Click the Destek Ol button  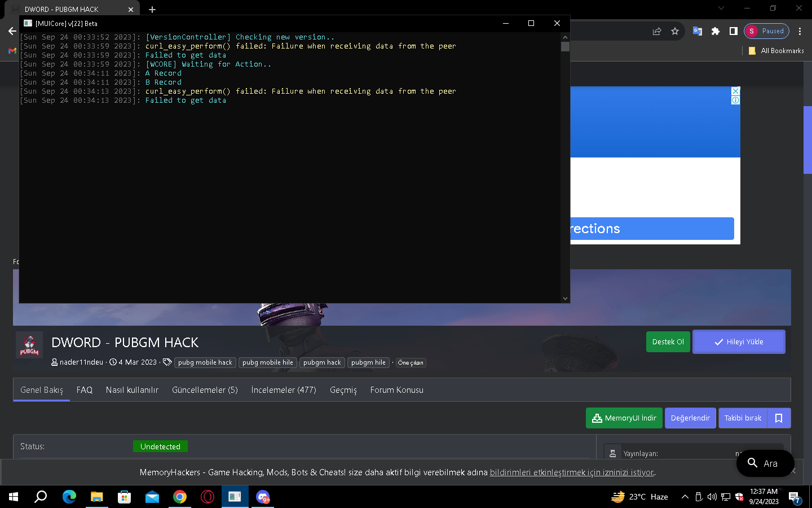pos(668,342)
